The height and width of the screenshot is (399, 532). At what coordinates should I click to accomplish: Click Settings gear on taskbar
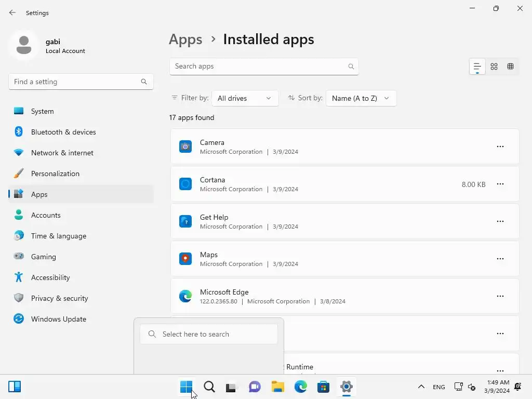347,387
